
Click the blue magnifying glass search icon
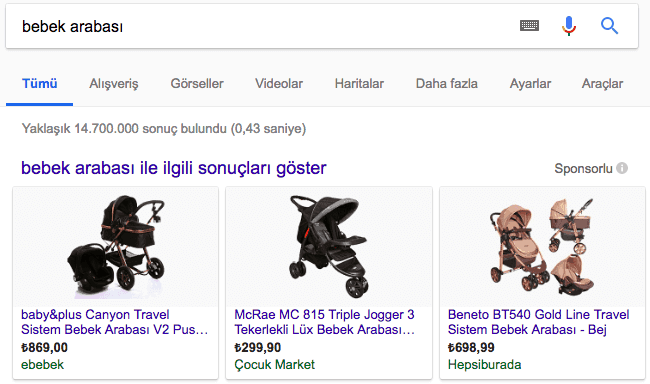pos(609,26)
